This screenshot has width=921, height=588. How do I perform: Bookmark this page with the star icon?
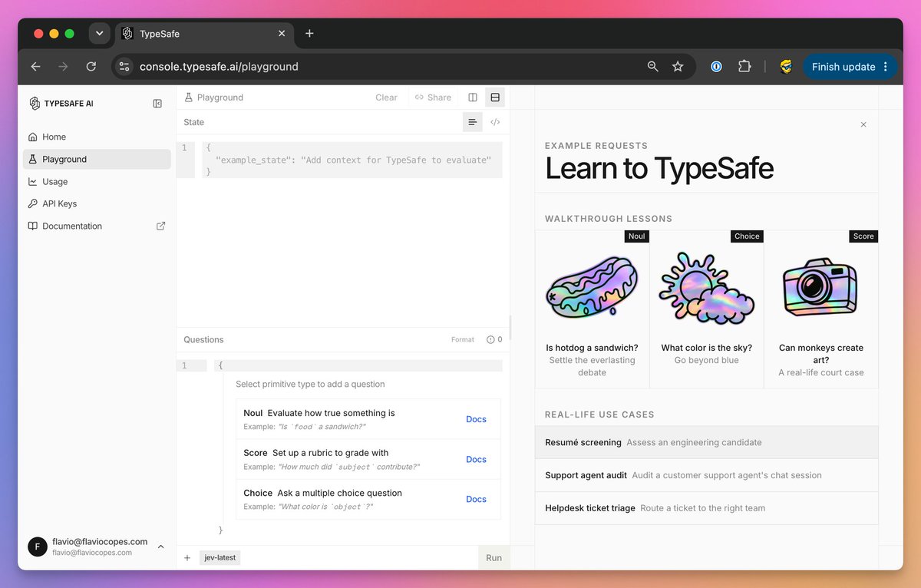678,67
